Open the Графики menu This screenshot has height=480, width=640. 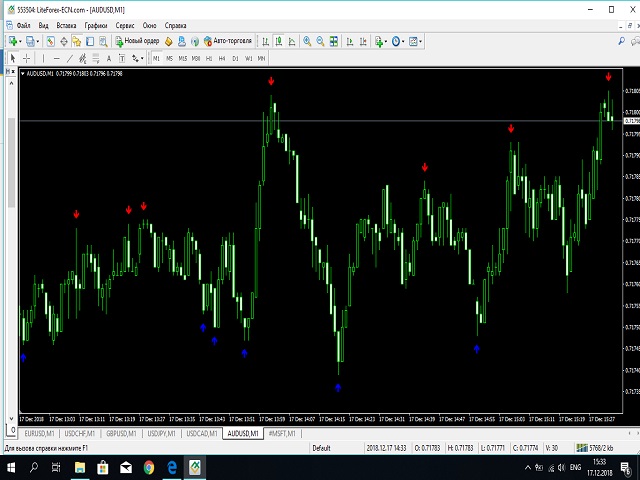[x=96, y=25]
